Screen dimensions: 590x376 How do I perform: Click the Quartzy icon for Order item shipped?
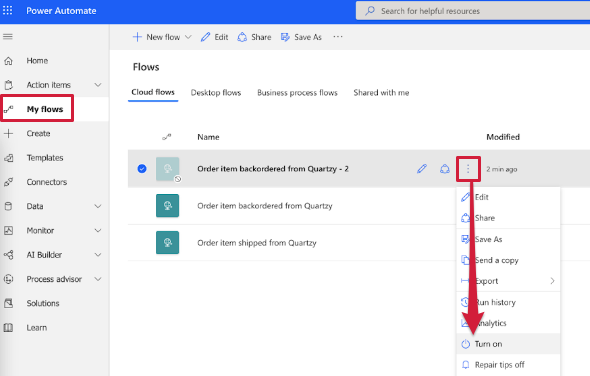point(167,242)
